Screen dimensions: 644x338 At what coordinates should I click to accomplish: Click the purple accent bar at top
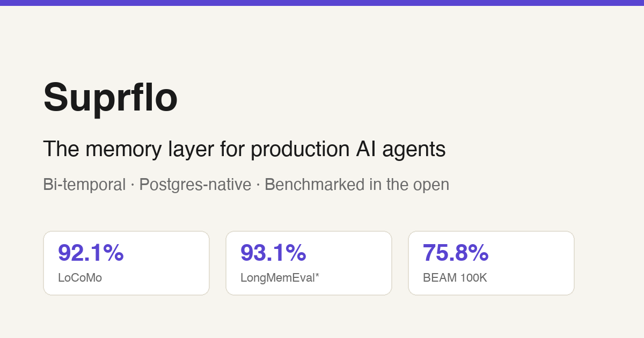322,3
